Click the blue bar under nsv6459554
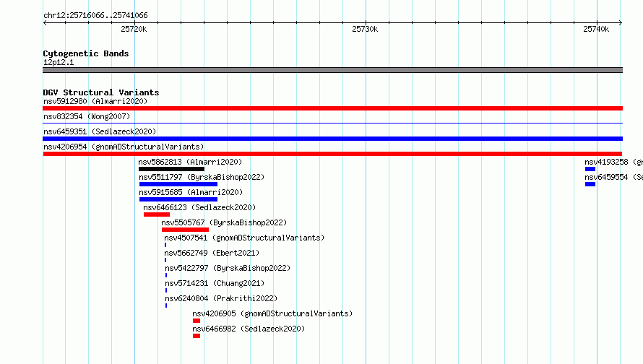Screen dimensions: 643x364 [590, 184]
